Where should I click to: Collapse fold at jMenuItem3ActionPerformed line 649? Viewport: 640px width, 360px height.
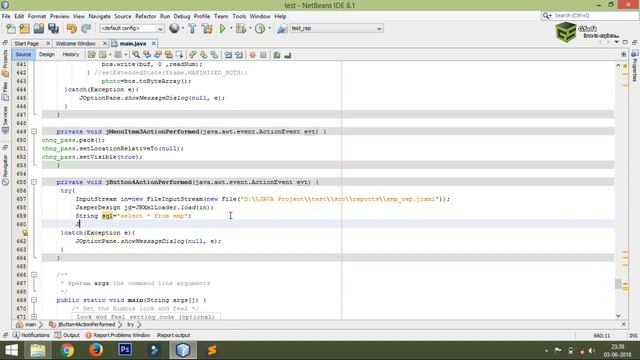pos(34,131)
